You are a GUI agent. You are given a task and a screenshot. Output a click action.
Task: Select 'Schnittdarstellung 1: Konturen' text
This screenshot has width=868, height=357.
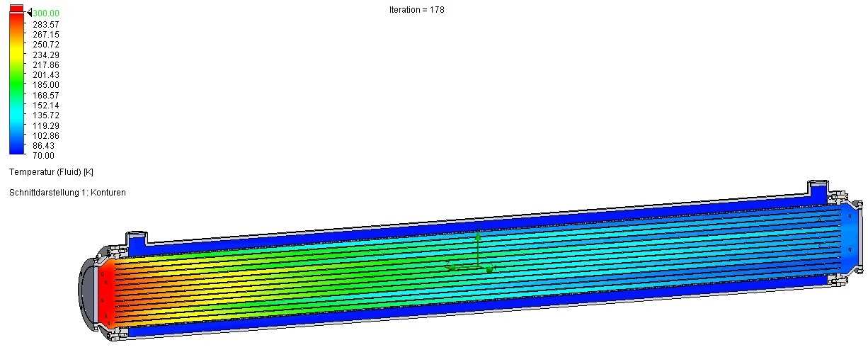[x=67, y=193]
